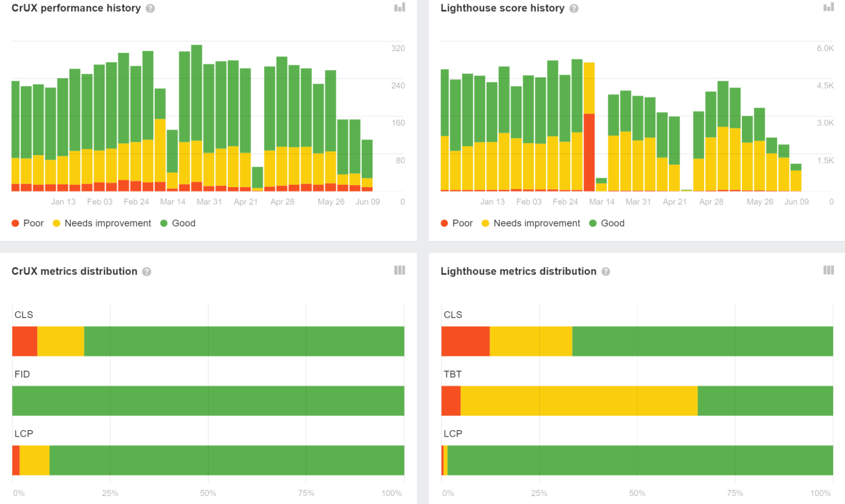Screen dimensions: 845x504
Task: Open CrUX performance history help tooltip
Action: (x=150, y=8)
